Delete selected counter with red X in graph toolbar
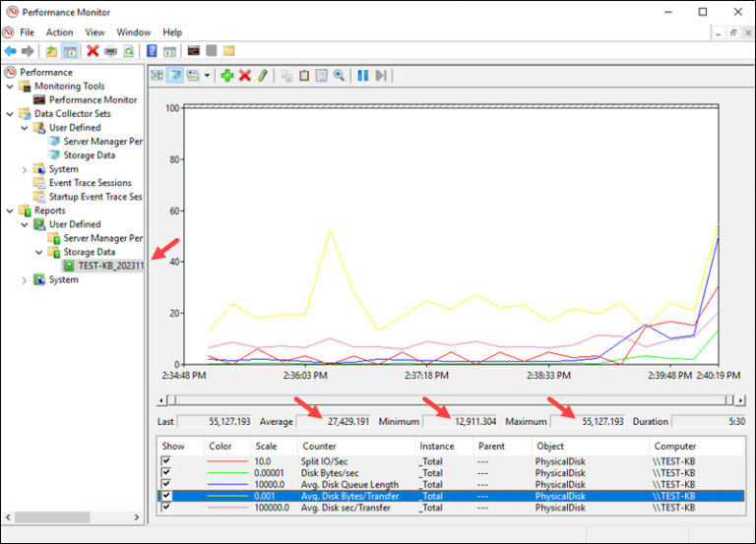Viewport: 756px width, 544px height. [245, 76]
